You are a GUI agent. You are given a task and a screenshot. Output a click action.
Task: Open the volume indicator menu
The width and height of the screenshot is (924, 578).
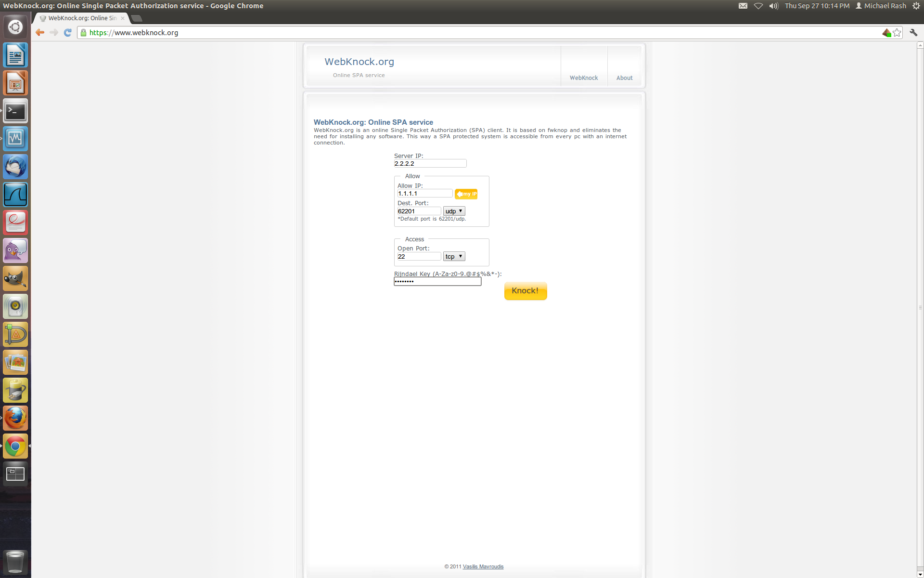coord(773,6)
